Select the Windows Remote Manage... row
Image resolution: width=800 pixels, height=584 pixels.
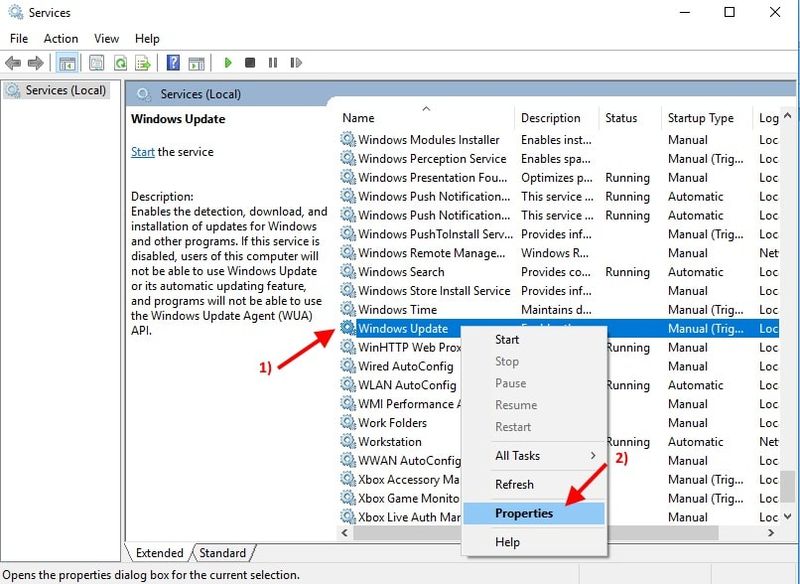(559, 253)
